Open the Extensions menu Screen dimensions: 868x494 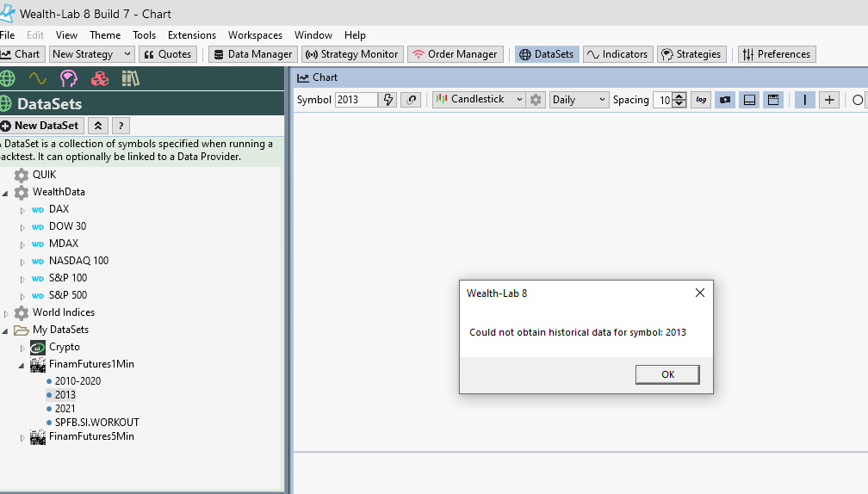pyautogui.click(x=191, y=34)
